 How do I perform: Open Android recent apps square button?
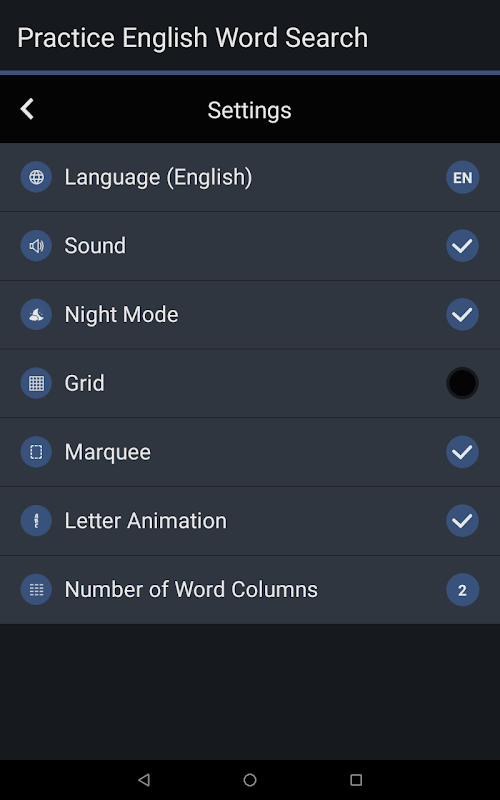click(x=356, y=780)
